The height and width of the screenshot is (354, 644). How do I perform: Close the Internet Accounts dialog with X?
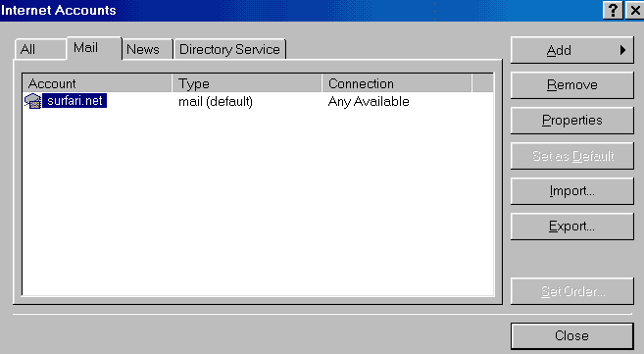pos(634,10)
